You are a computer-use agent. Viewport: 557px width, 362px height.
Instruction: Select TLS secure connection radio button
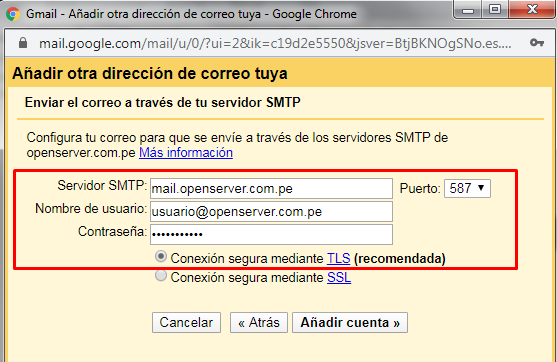pos(161,256)
